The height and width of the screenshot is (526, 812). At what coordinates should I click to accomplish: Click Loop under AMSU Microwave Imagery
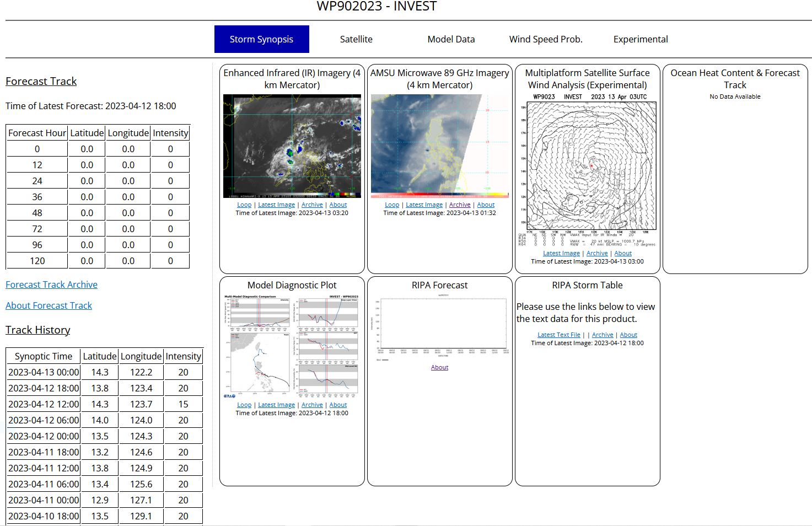(392, 205)
